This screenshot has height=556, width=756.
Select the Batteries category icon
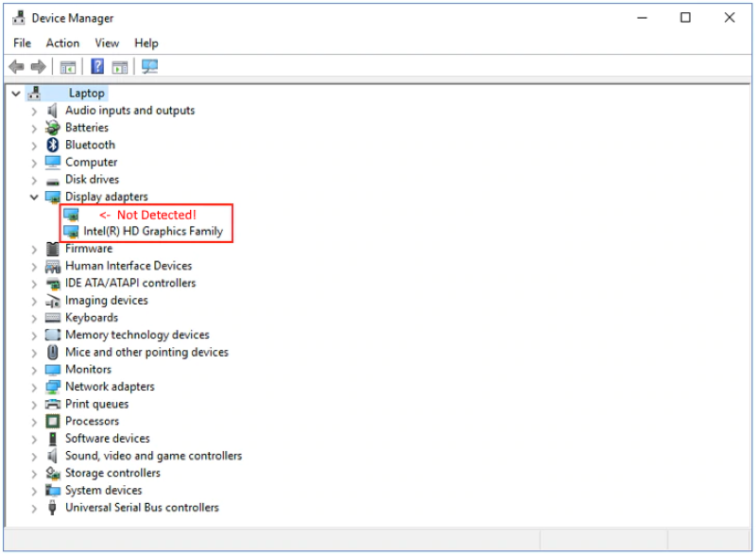pyautogui.click(x=53, y=128)
